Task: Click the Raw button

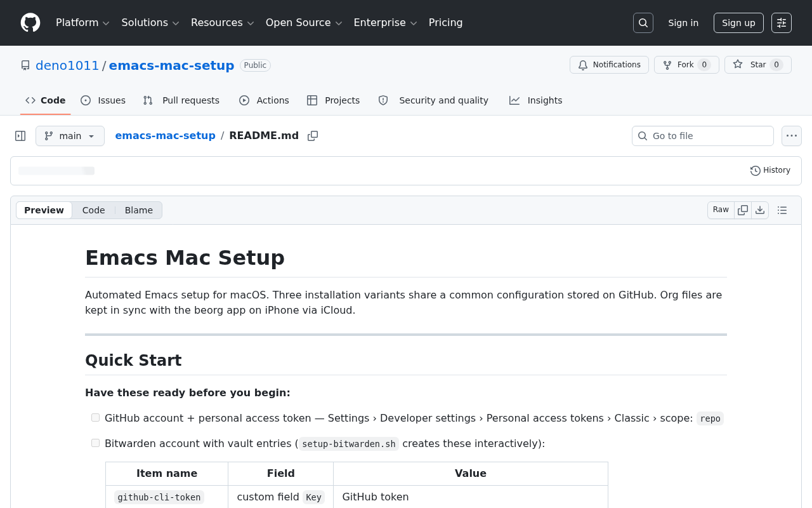Action: [721, 210]
